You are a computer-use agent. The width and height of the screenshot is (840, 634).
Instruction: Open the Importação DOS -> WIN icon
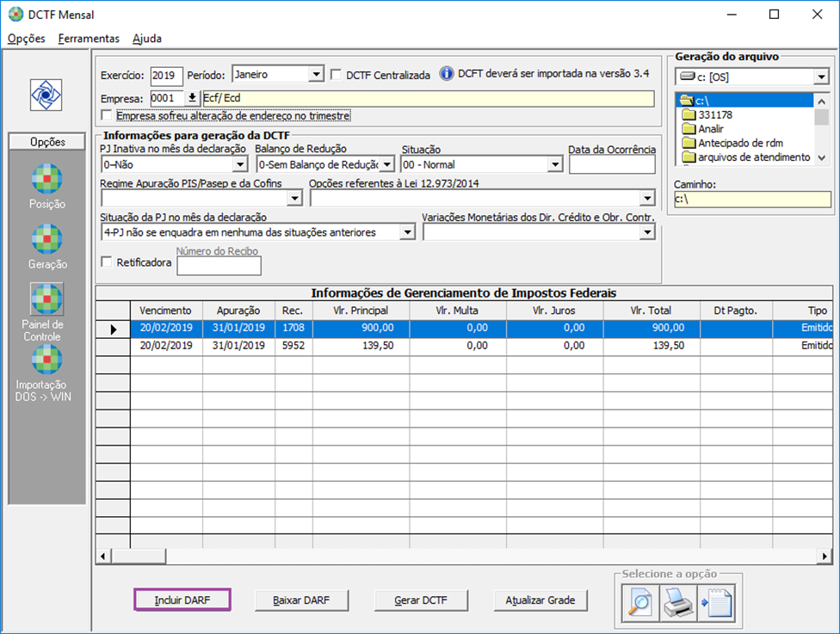pos(46,360)
